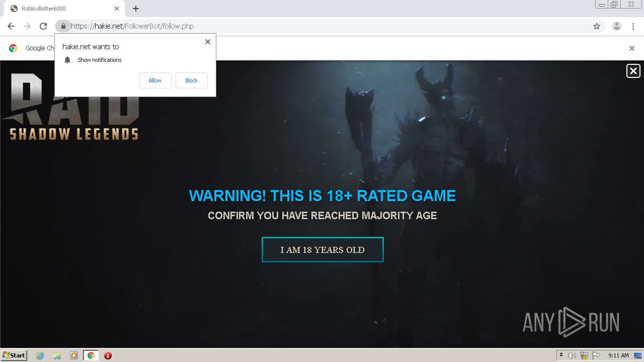644x362 pixels.
Task: Close the Google Chrome info bar
Action: tap(632, 48)
